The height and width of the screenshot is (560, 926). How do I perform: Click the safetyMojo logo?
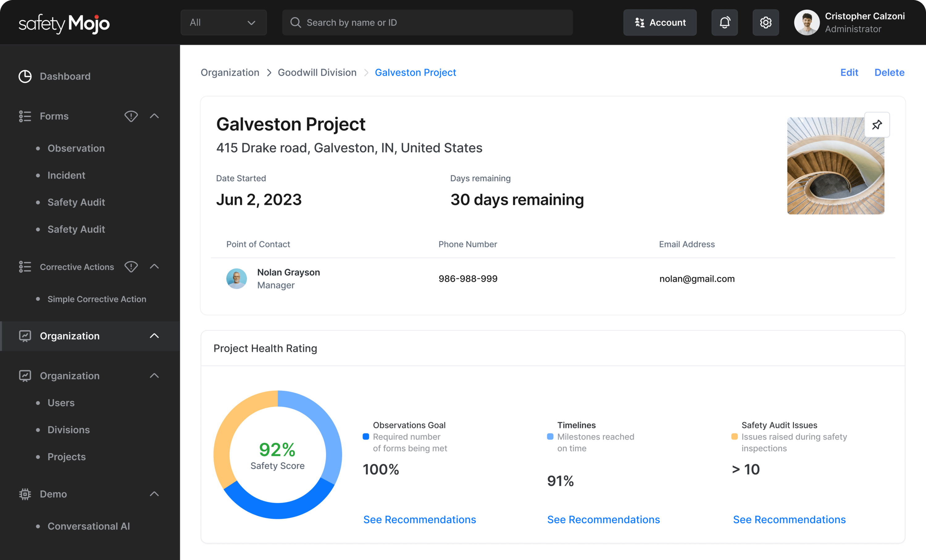pyautogui.click(x=64, y=23)
